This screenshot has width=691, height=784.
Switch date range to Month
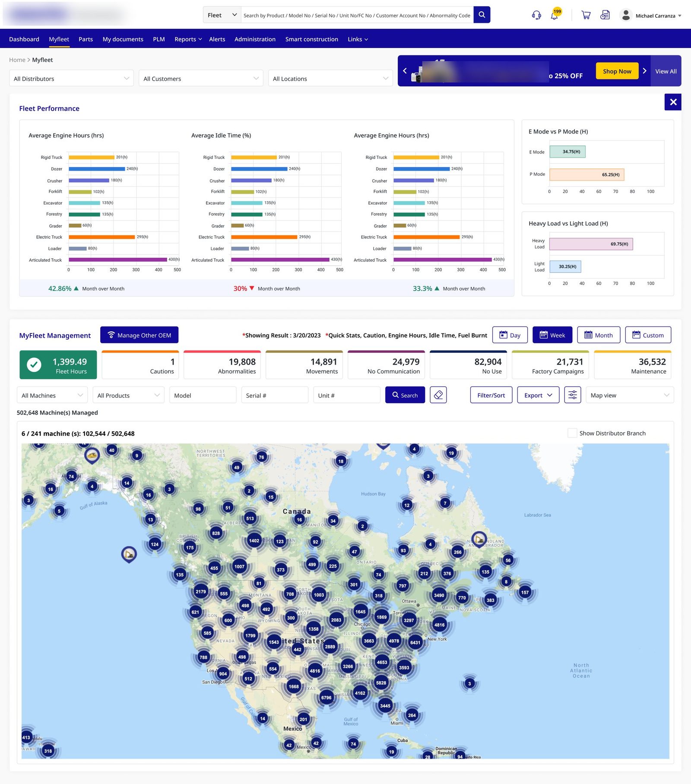coord(599,335)
